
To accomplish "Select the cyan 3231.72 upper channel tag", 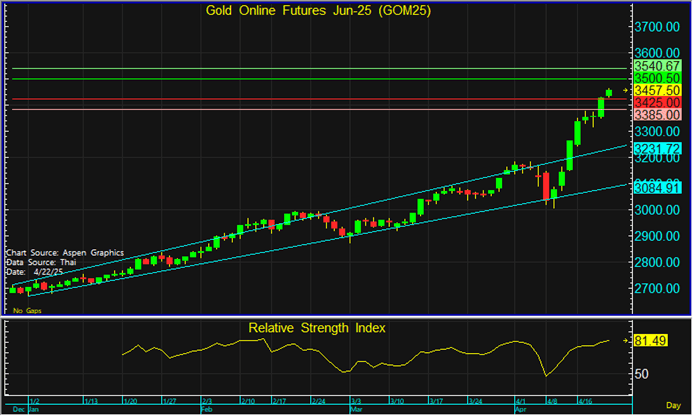I will point(658,148).
